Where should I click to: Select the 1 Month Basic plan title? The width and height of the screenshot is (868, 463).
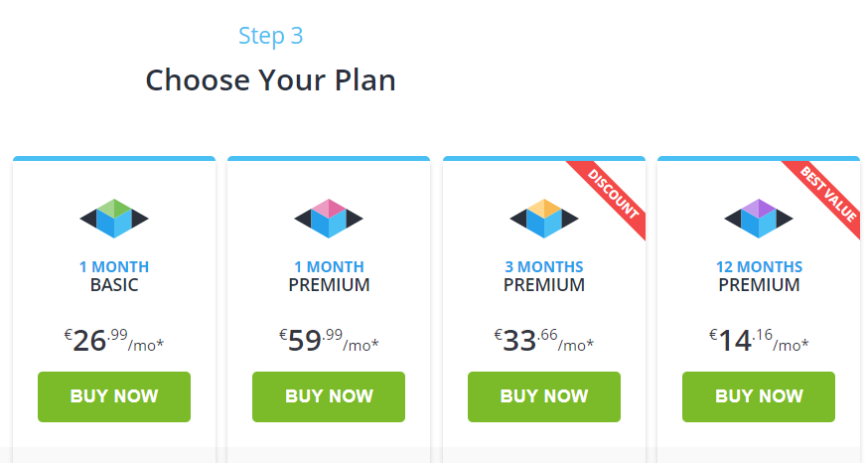(114, 276)
